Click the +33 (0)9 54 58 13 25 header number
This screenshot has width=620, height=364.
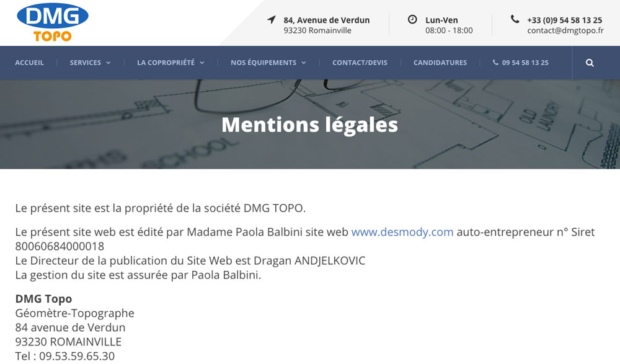click(564, 20)
